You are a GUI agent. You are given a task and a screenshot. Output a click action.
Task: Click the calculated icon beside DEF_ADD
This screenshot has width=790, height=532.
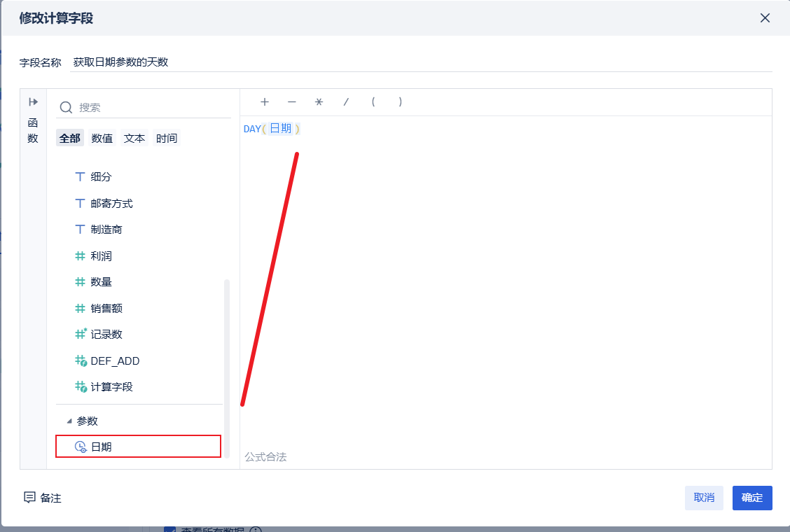tap(81, 360)
